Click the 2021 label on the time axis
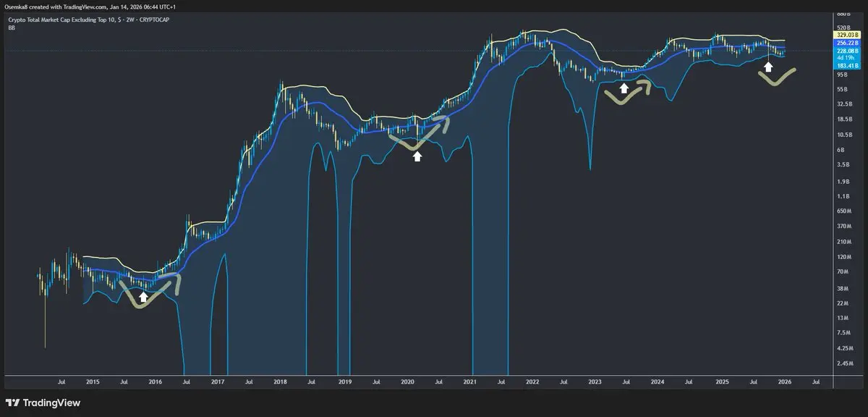The image size is (868, 417). 470,380
